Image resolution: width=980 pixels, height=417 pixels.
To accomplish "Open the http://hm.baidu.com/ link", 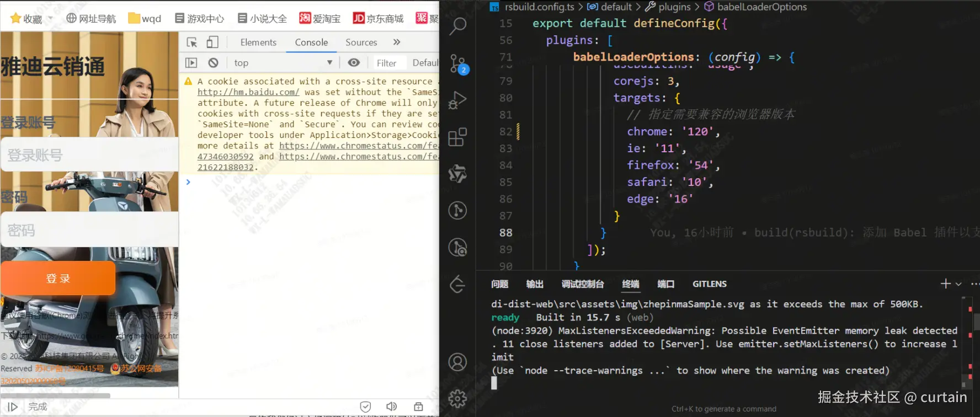I will coord(248,92).
